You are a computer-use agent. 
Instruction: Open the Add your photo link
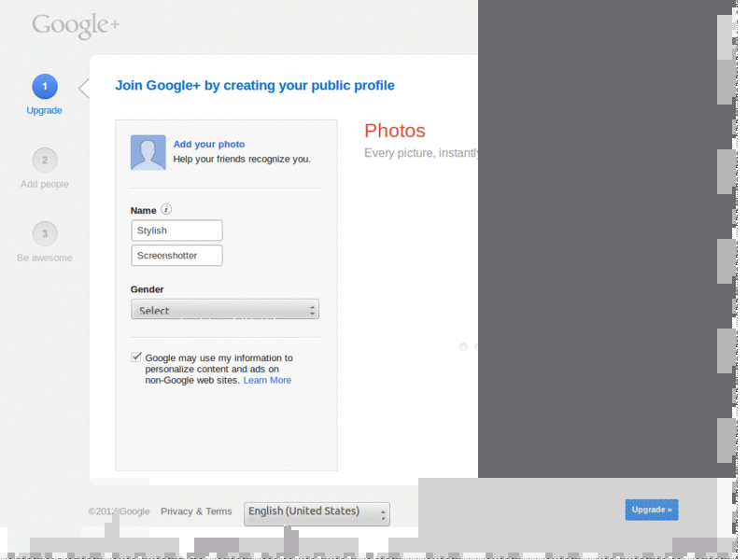click(208, 145)
